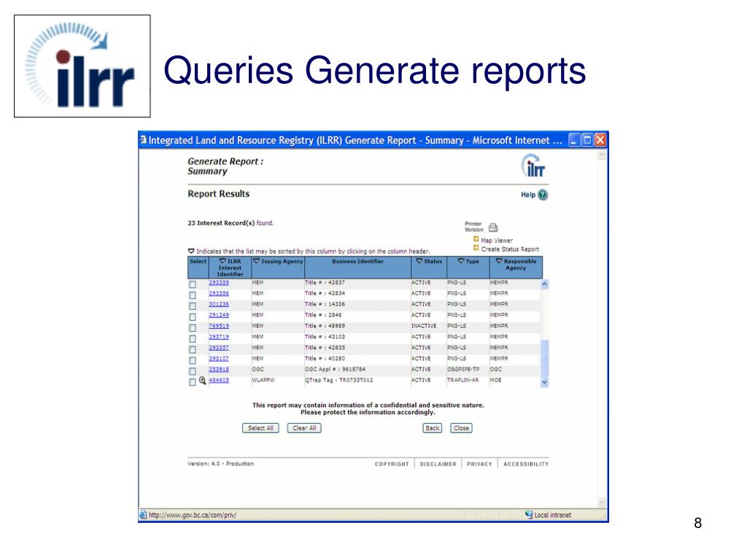This screenshot has height=560, width=747.
Task: Open the Map Viewer link
Action: pos(497,241)
